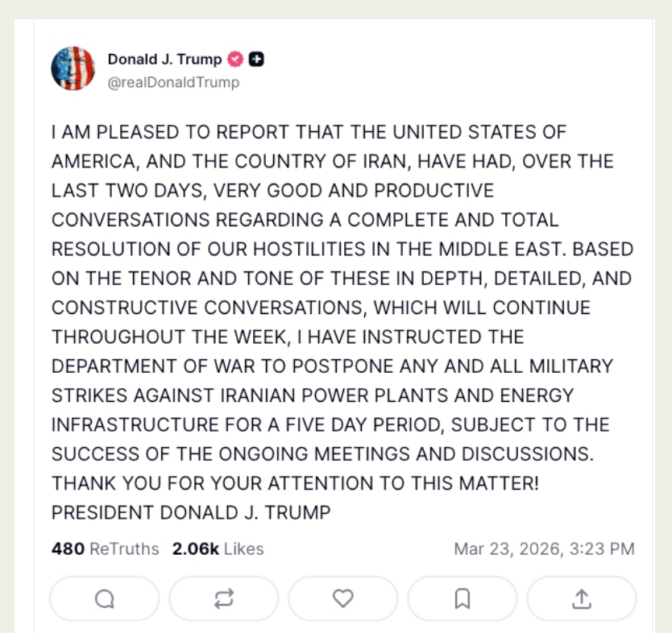The width and height of the screenshot is (672, 633).
Task: Click the Mar 23, 2026 timestamp
Action: pos(544,549)
